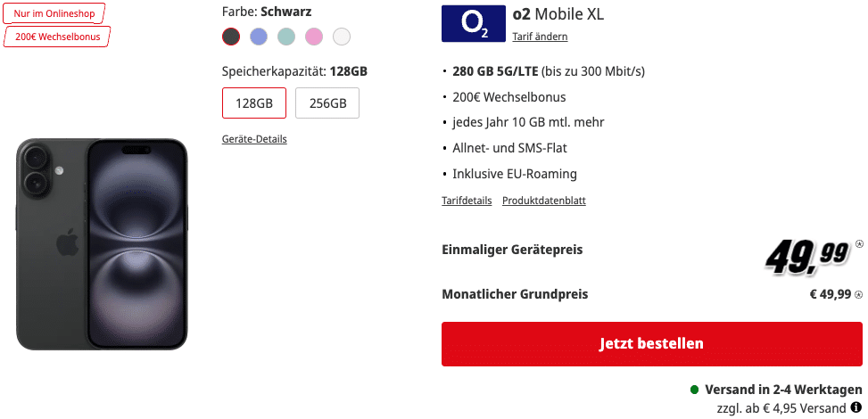Select the black color swatch

pyautogui.click(x=231, y=37)
